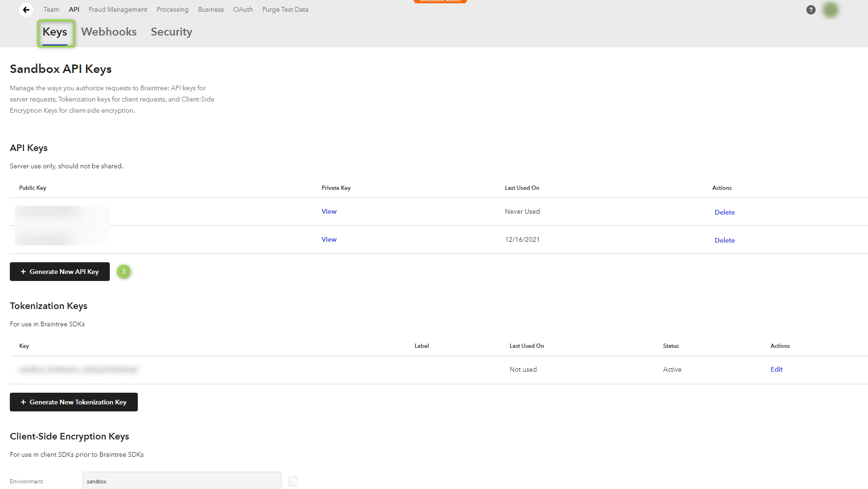Open the Fraud Management menu
The width and height of the screenshot is (868, 489).
pos(118,9)
